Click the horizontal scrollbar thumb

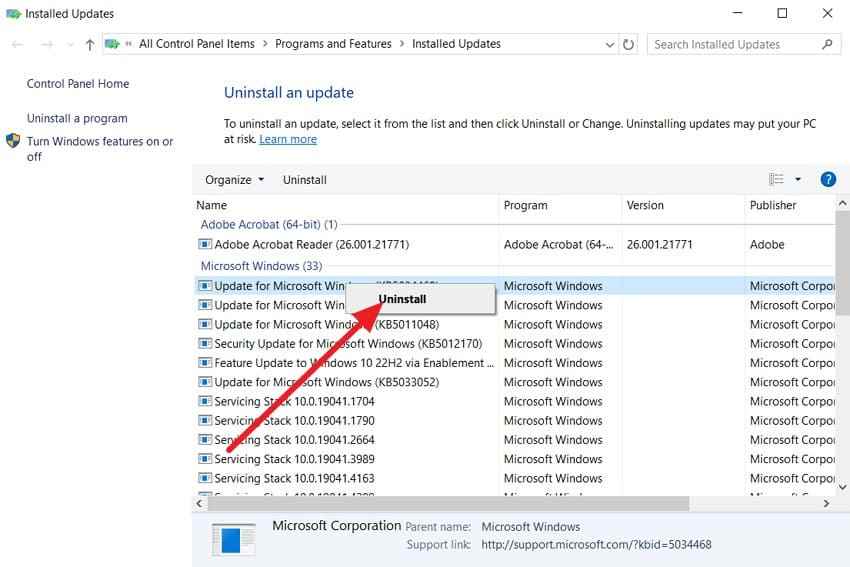click(449, 504)
